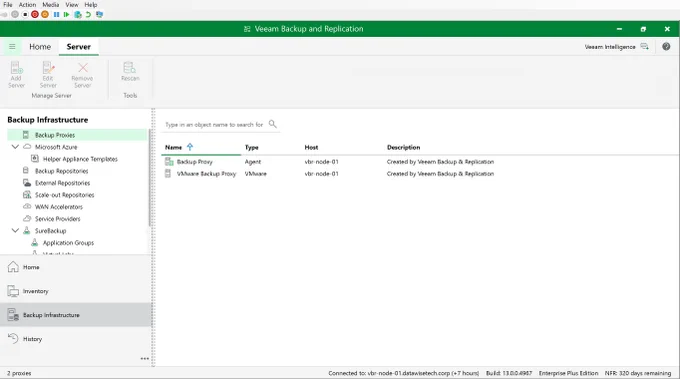Sort by the Type column header
This screenshot has width=680, height=379.
[x=252, y=147]
